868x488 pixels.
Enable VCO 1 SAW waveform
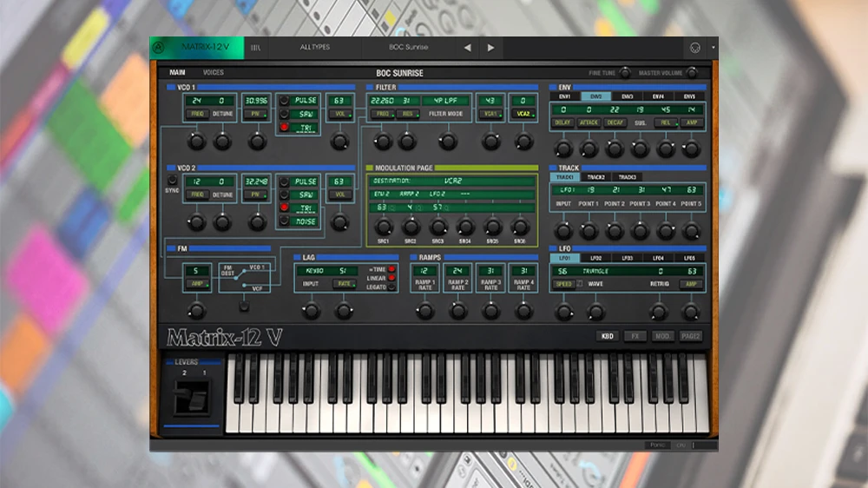(284, 114)
